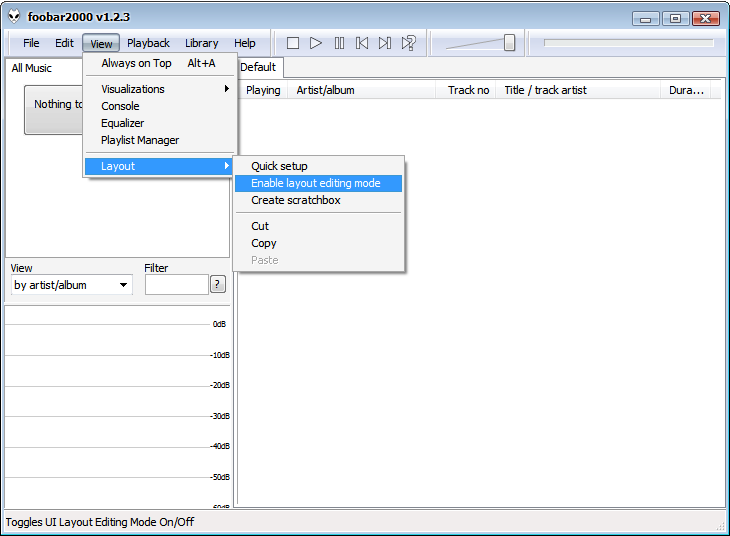Click the Play icon in toolbar

tap(316, 43)
